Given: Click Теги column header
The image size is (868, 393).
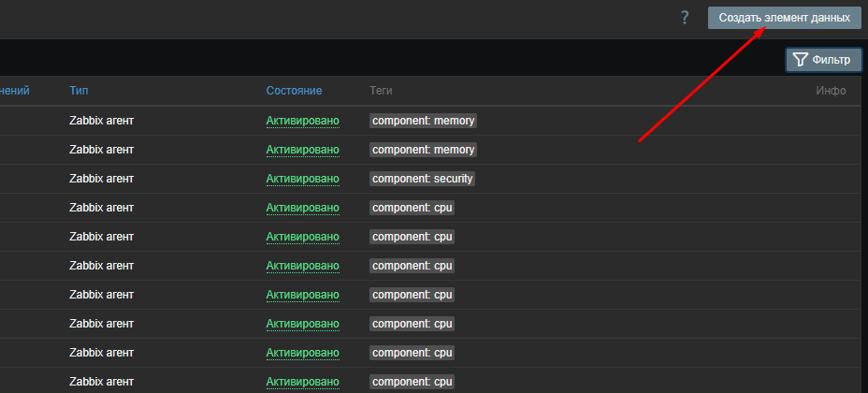Looking at the screenshot, I should 381,90.
